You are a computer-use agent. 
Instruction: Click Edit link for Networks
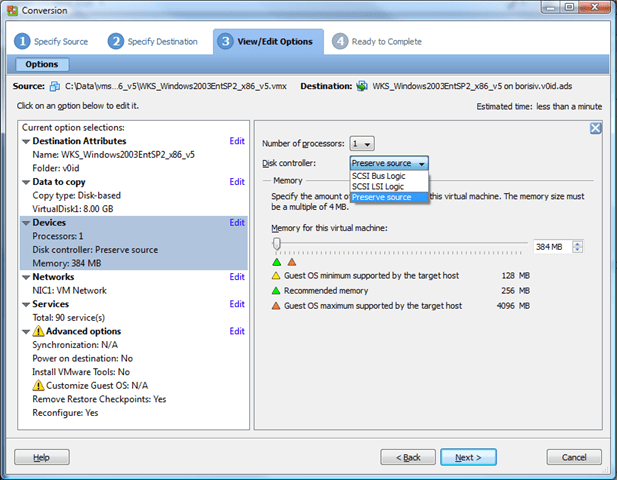coord(237,277)
